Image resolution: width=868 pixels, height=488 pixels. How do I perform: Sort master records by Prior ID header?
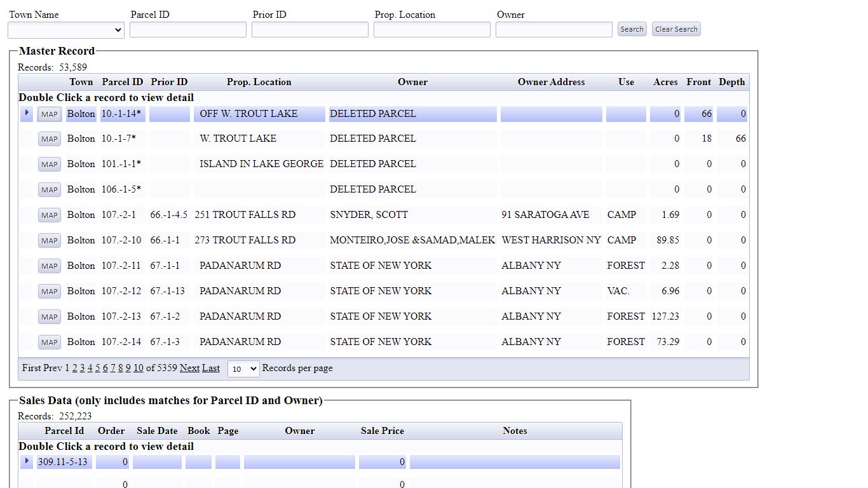(x=169, y=82)
